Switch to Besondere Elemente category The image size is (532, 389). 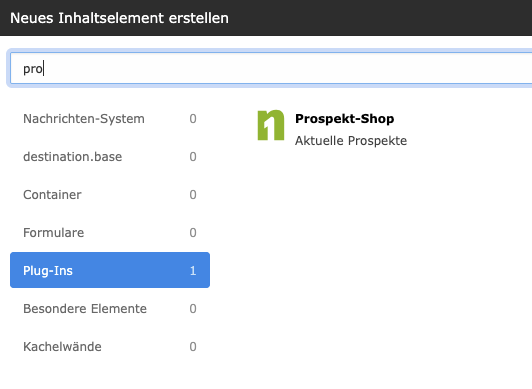pyautogui.click(x=110, y=309)
